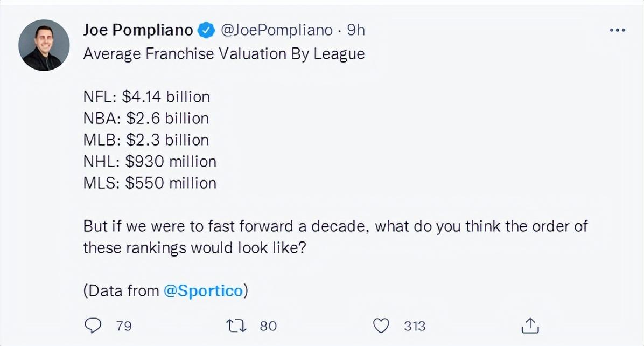Image resolution: width=644 pixels, height=346 pixels.
Task: Open the three-dot more options menu
Action: click(617, 31)
